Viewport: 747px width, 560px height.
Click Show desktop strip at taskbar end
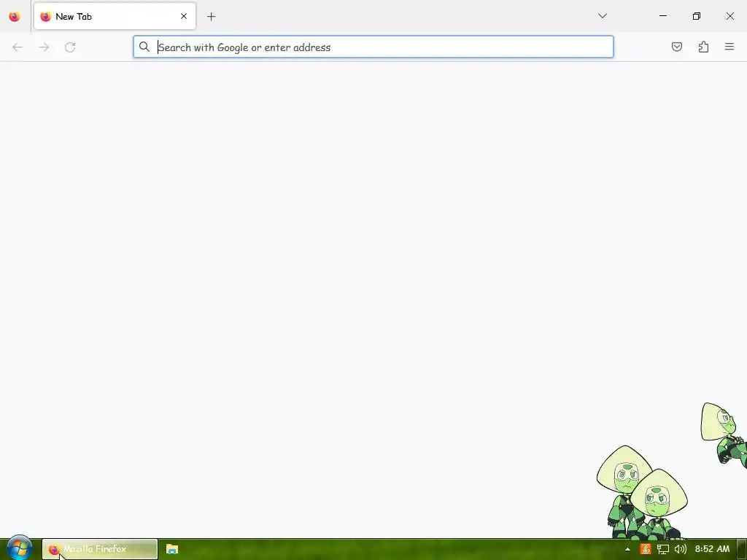pyautogui.click(x=742, y=549)
